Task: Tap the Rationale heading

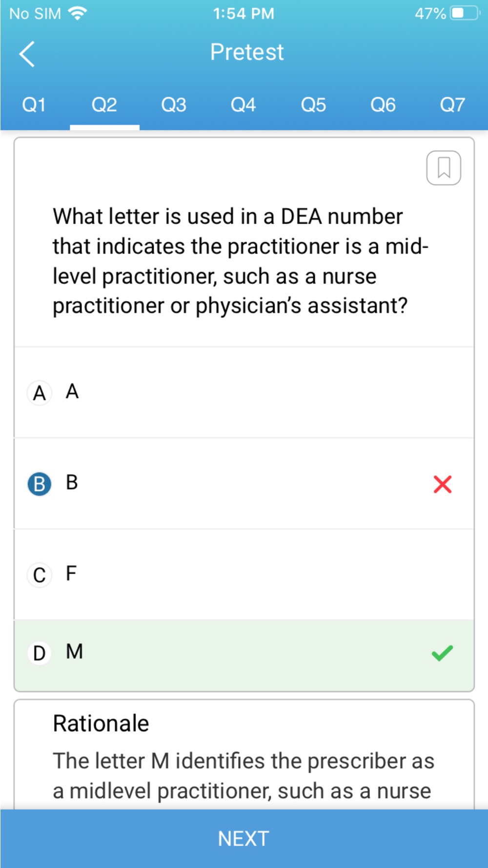Action: coord(101,723)
